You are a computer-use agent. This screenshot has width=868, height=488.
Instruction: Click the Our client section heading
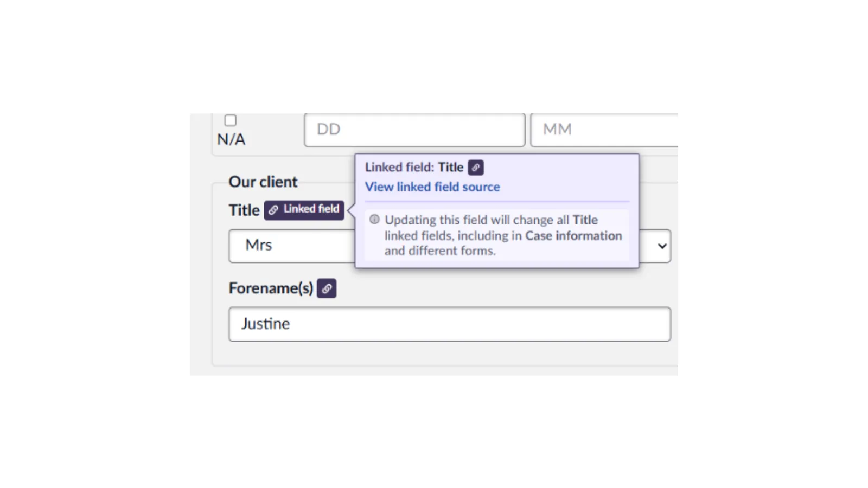point(263,182)
